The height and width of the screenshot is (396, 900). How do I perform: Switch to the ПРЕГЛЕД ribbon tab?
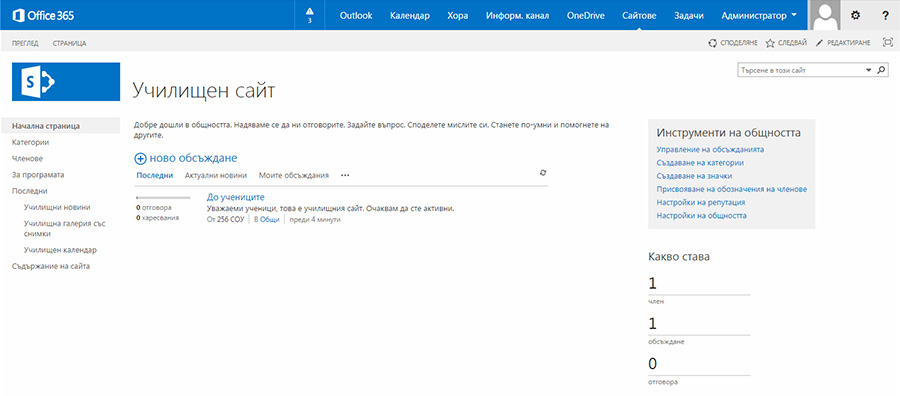pos(25,43)
